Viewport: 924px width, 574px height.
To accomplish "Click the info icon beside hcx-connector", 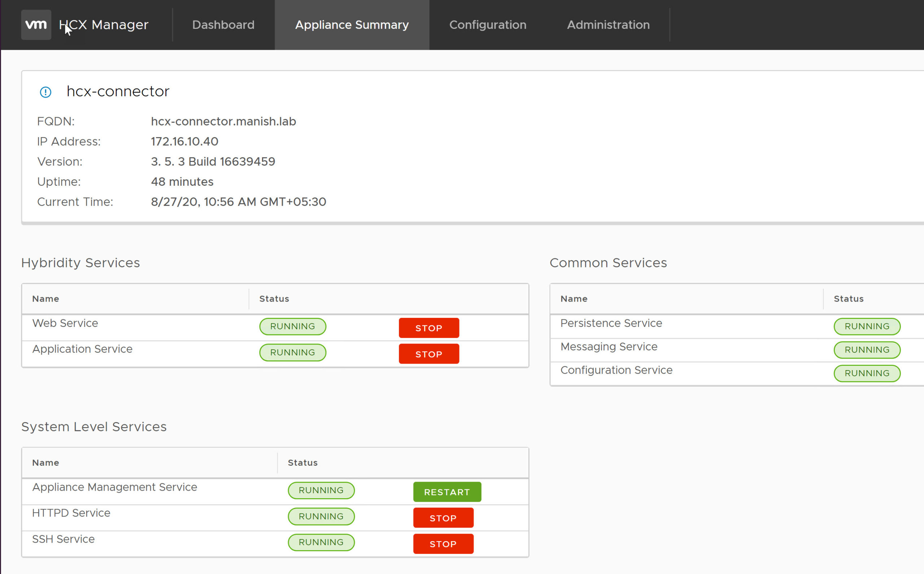I will (x=45, y=92).
